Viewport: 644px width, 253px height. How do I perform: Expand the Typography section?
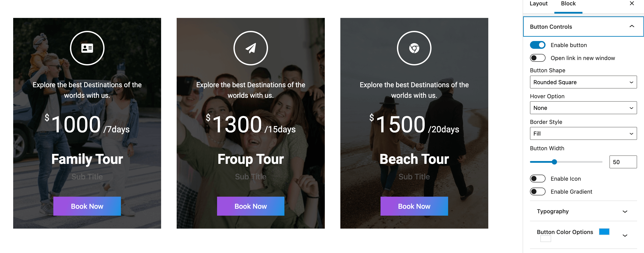tap(583, 211)
